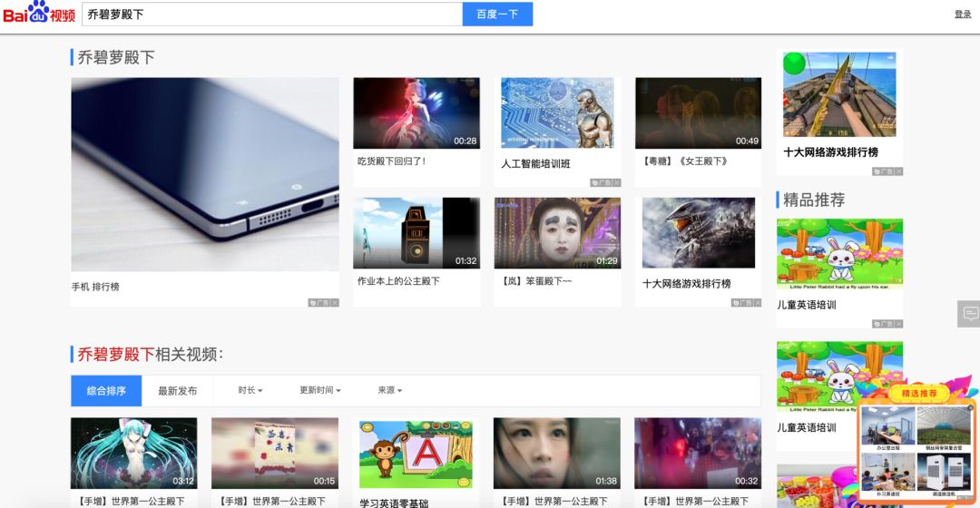This screenshot has width=980, height=508.
Task: Open the Baidu video logo homepage
Action: coord(39,13)
